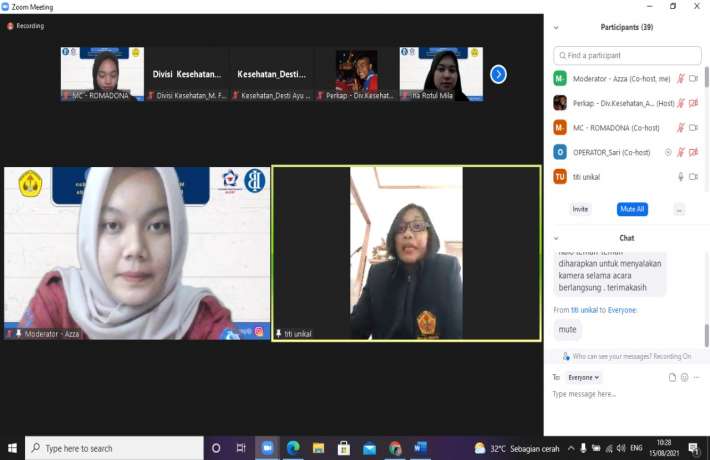Click the chat more options ellipsis icon

(698, 377)
